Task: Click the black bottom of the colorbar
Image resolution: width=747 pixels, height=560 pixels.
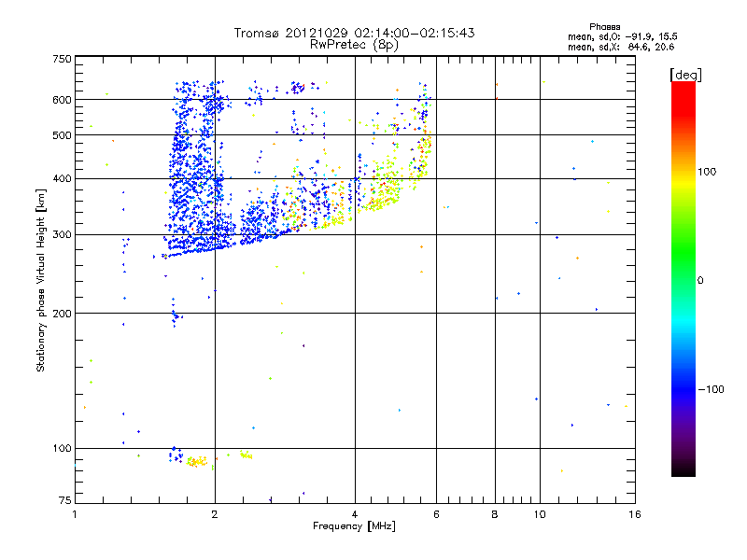Action: point(684,469)
